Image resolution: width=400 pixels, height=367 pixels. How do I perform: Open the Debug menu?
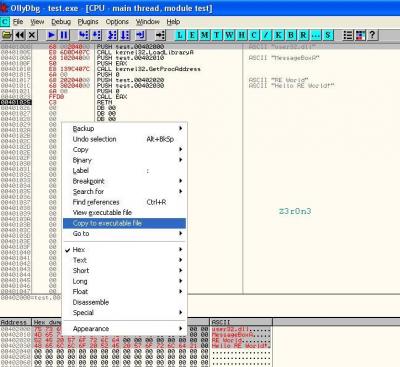point(61,22)
